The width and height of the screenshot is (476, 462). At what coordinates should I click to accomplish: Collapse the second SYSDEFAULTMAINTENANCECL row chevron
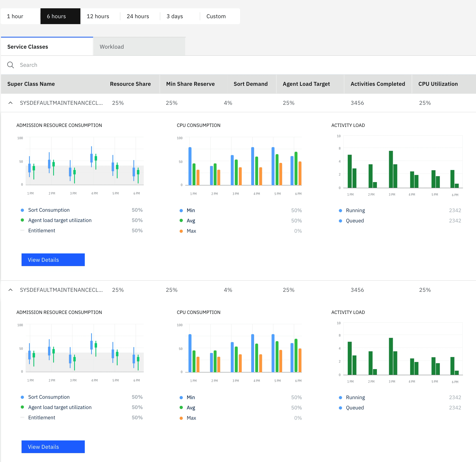(10, 290)
